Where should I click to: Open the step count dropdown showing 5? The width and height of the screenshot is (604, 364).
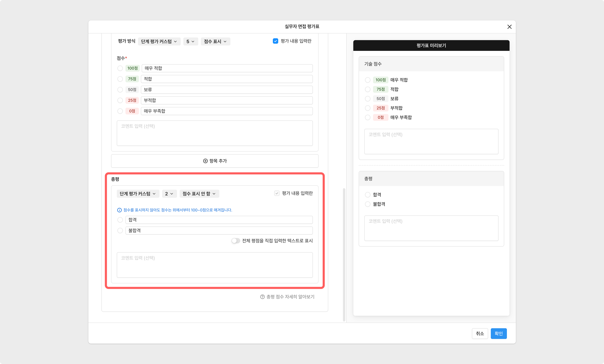tap(190, 41)
